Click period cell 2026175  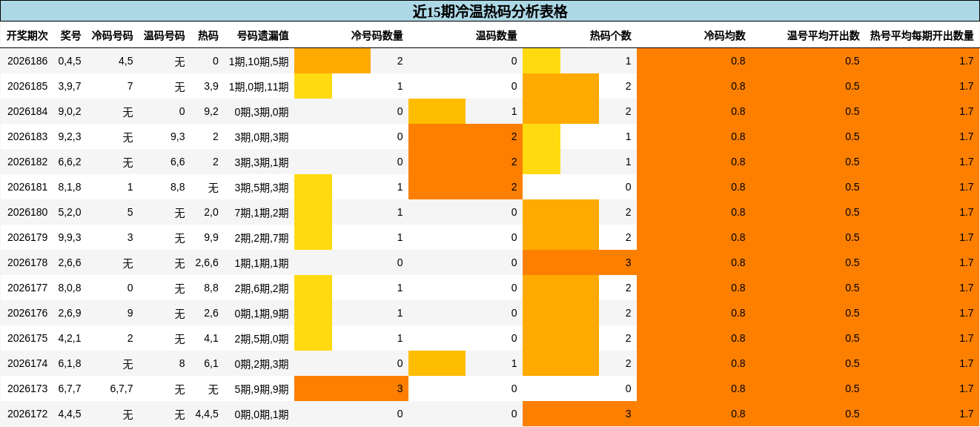tap(27, 338)
